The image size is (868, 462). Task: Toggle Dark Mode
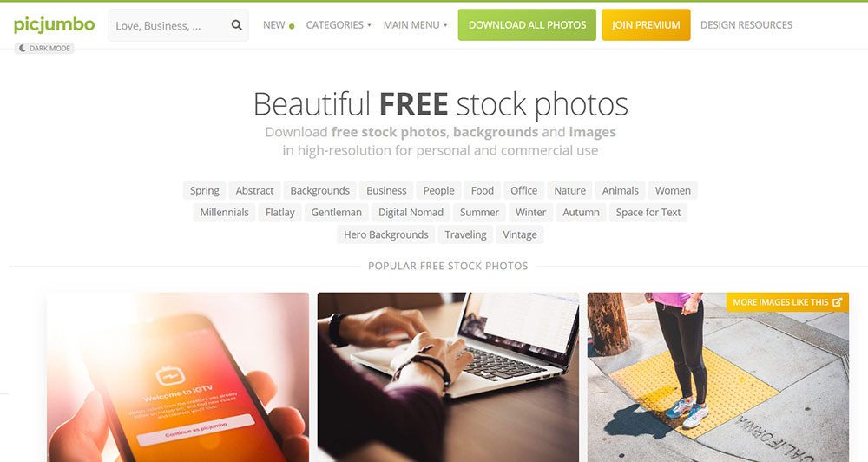pyautogui.click(x=44, y=48)
